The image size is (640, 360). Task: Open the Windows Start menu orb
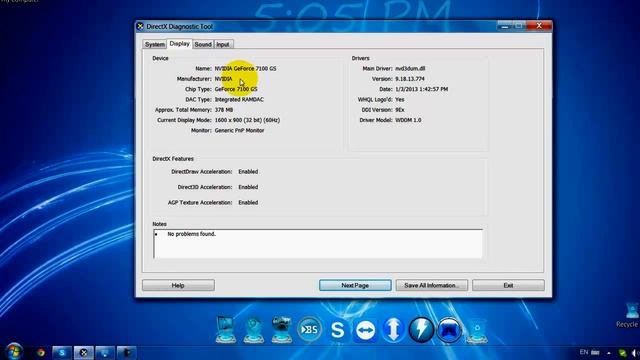tap(14, 352)
